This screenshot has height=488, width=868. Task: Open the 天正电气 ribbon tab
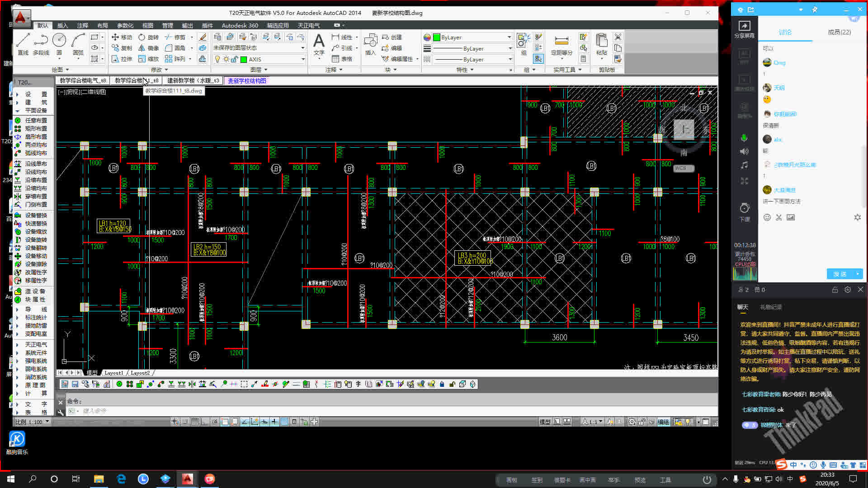[x=309, y=25]
